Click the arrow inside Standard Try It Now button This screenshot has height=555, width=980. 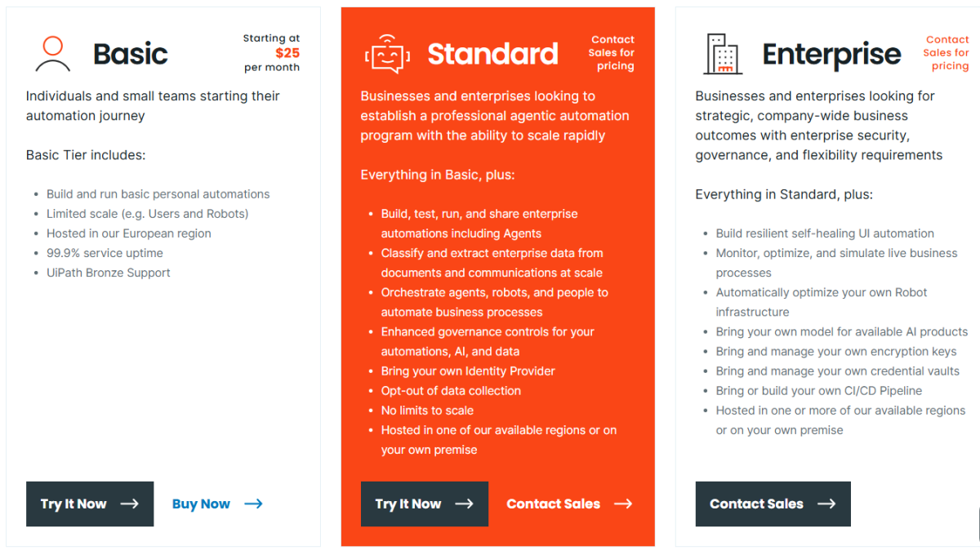464,504
